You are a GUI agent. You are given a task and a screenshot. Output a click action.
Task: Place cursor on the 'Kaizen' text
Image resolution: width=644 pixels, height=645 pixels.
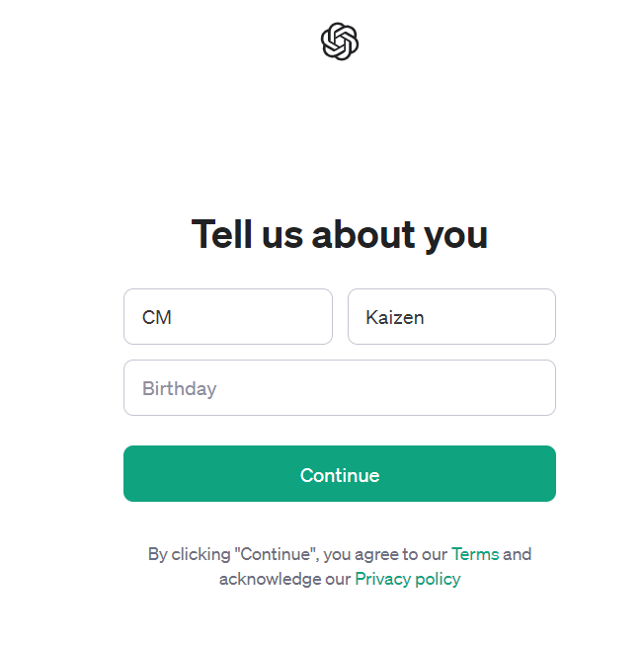point(395,317)
